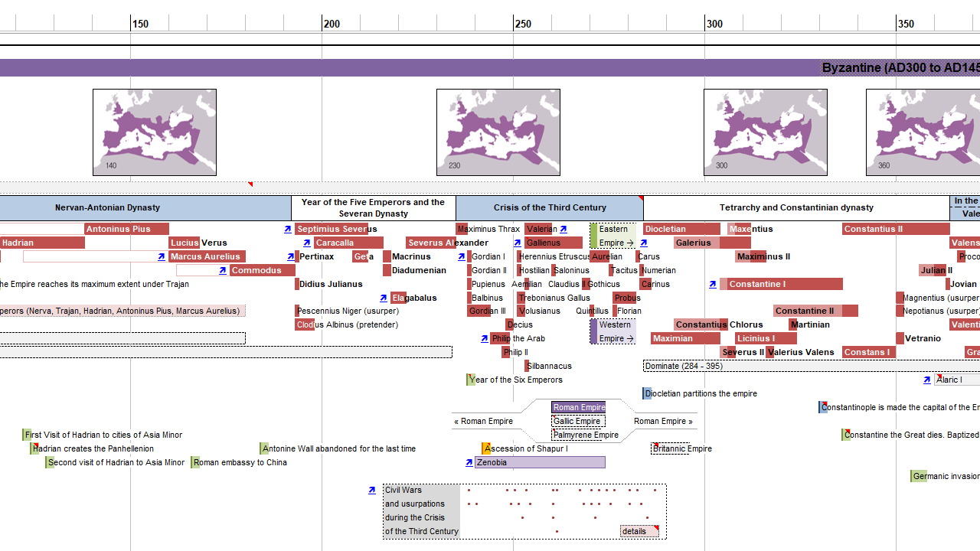The width and height of the screenshot is (980, 551).
Task: Click the purple Byzantine period bar
Action: pyautogui.click(x=490, y=68)
